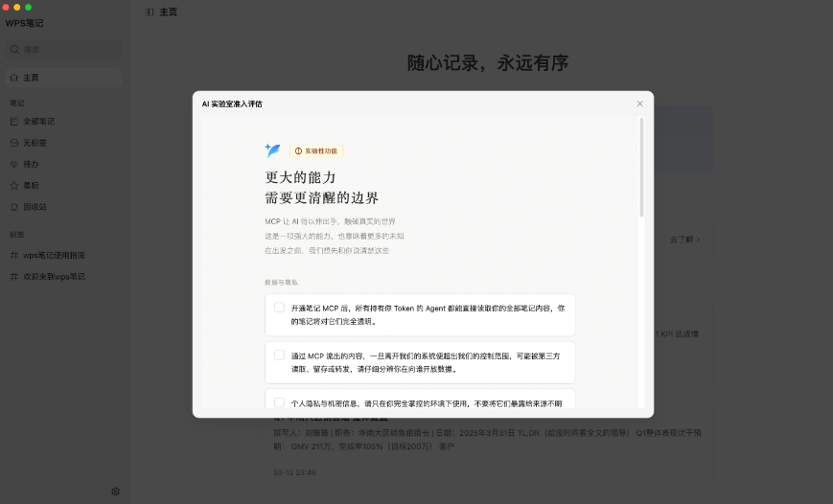Click the 去了解 link
833x504 pixels.
pos(684,240)
